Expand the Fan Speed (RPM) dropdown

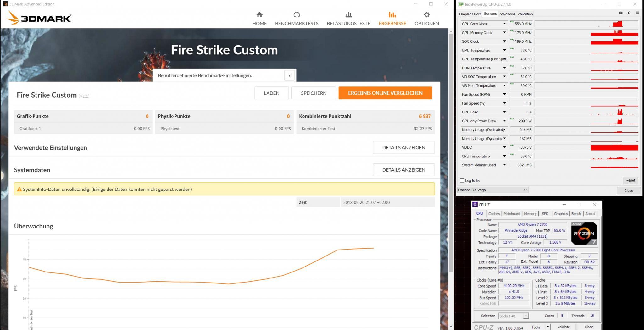pyautogui.click(x=504, y=94)
